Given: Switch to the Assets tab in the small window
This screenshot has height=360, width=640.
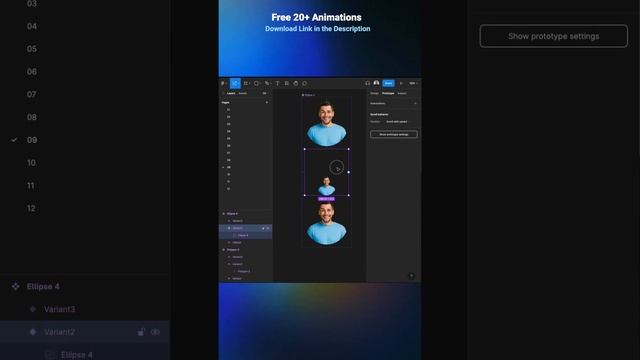Looking at the screenshot, I should tap(242, 93).
